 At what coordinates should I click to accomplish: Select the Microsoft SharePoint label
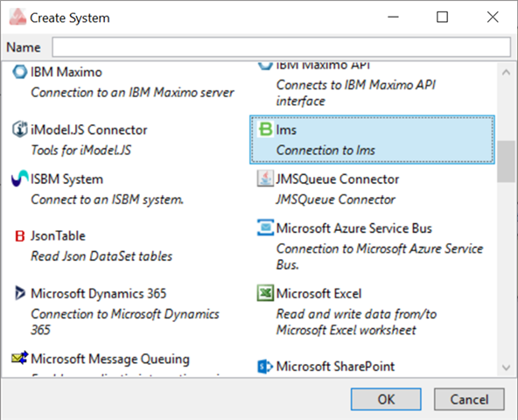pos(335,367)
